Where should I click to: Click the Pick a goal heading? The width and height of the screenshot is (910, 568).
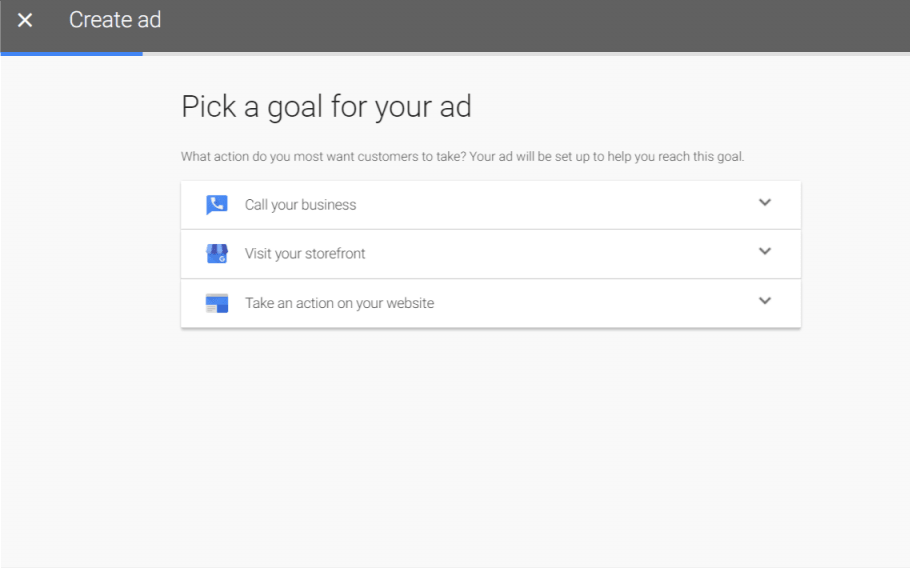coord(326,107)
